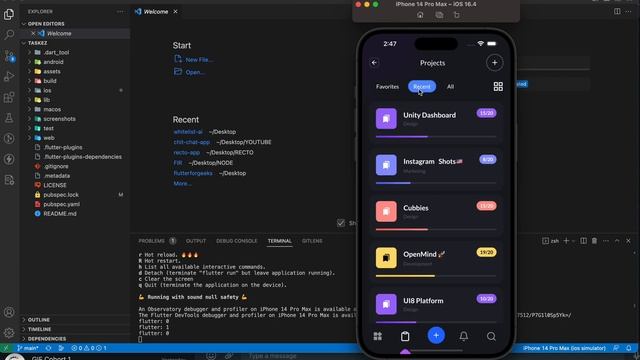Tap the notifications bell in phone nav bar
Screen dimensions: 640x360
pos(464,336)
